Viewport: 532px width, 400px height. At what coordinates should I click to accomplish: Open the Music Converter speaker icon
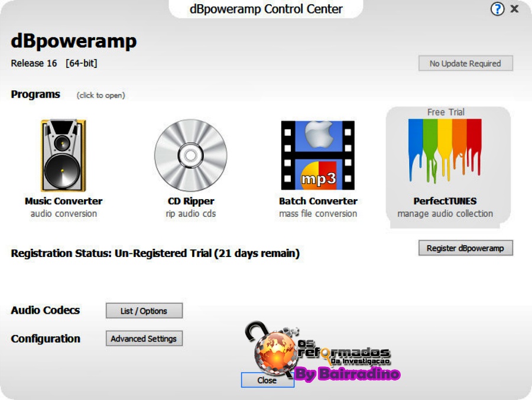coord(63,155)
